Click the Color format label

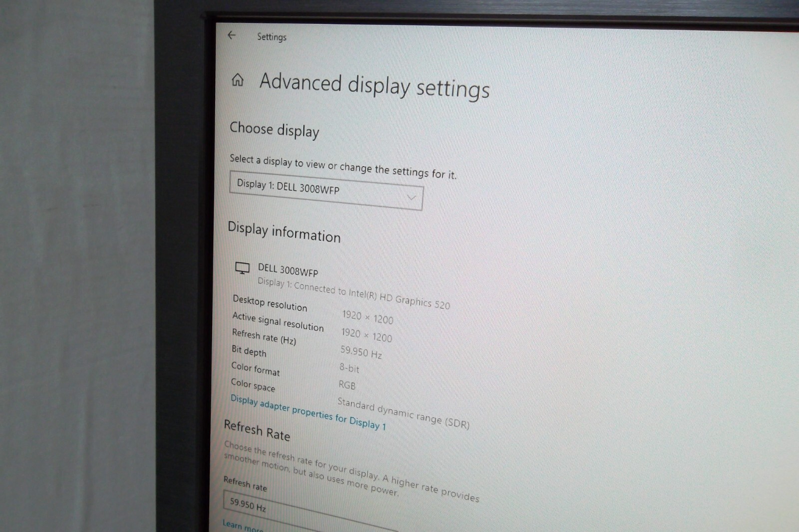point(255,369)
